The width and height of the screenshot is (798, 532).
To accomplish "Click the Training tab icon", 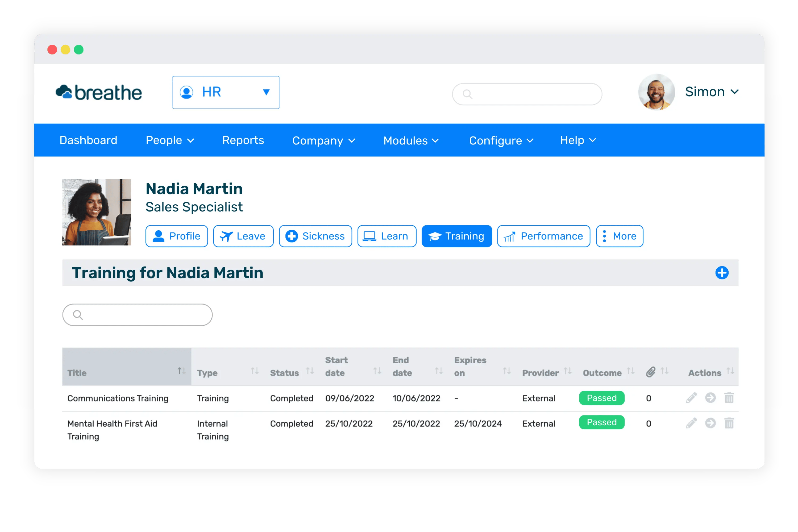I will [x=434, y=236].
